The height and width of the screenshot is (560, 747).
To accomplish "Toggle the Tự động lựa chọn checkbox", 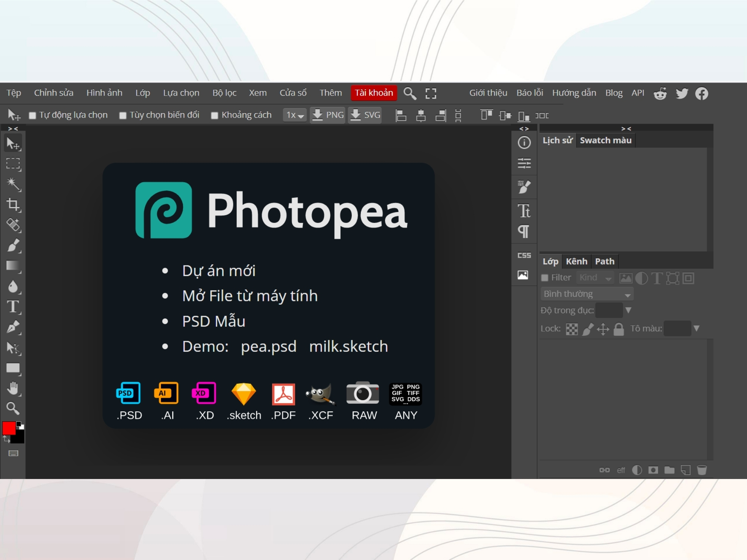I will click(33, 115).
